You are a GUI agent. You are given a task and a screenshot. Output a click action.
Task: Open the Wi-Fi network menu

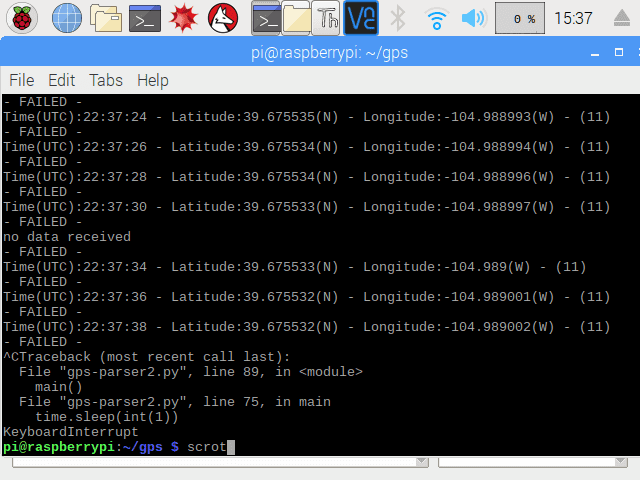pos(436,19)
